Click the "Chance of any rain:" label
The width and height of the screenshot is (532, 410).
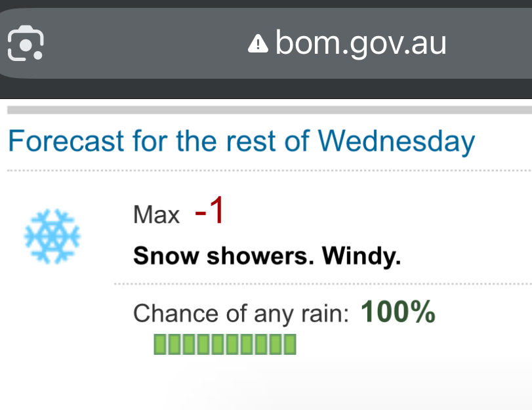click(x=241, y=314)
